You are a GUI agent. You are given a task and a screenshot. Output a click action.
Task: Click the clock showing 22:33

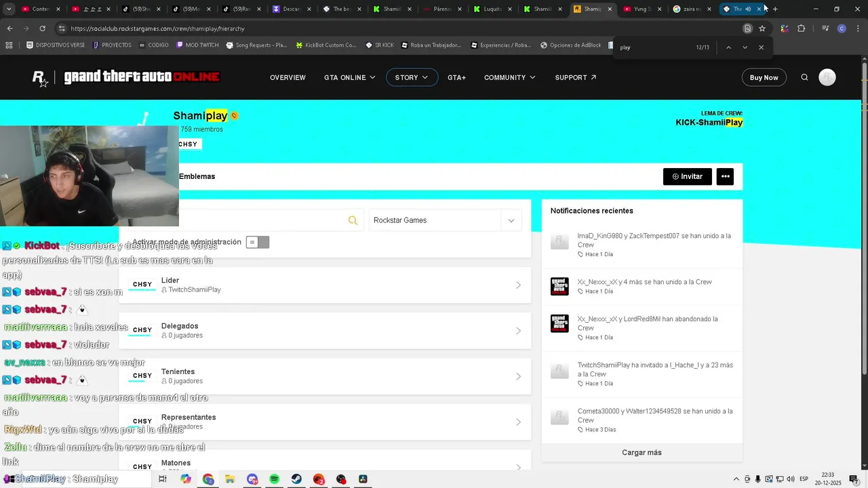827,475
